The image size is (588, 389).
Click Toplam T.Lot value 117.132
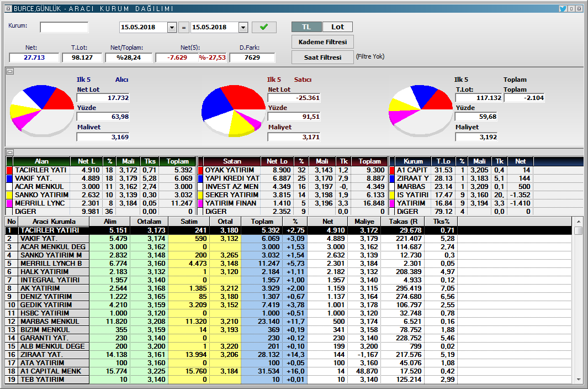point(479,98)
